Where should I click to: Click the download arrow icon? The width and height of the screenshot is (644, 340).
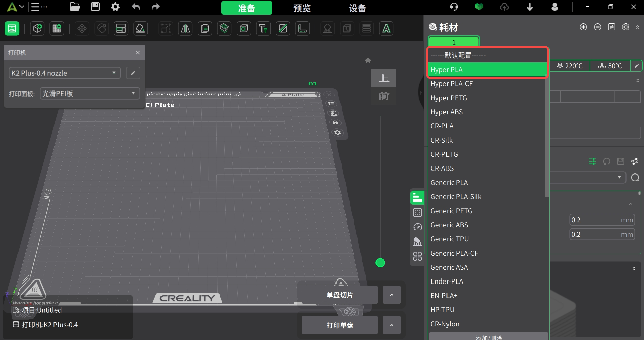[x=530, y=7]
